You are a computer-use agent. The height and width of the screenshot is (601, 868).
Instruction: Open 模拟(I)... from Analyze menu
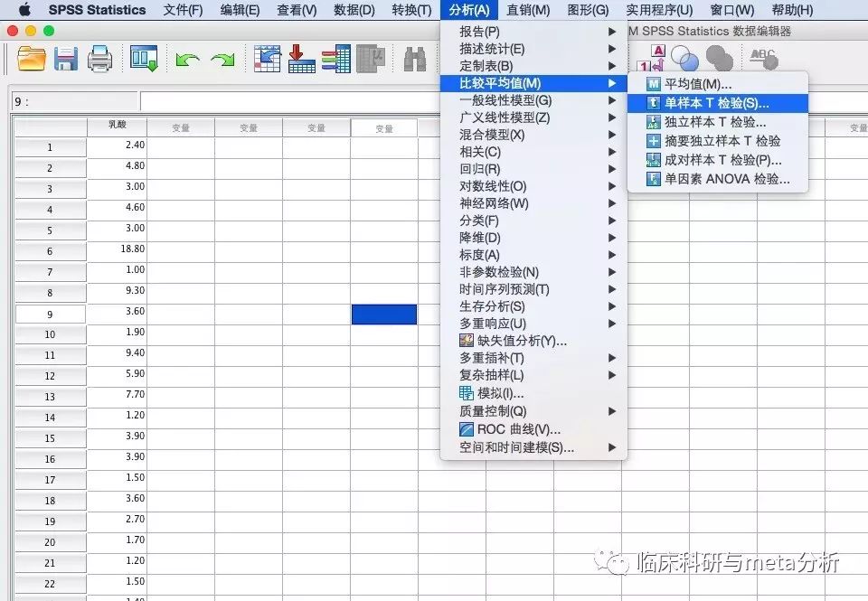pos(533,393)
